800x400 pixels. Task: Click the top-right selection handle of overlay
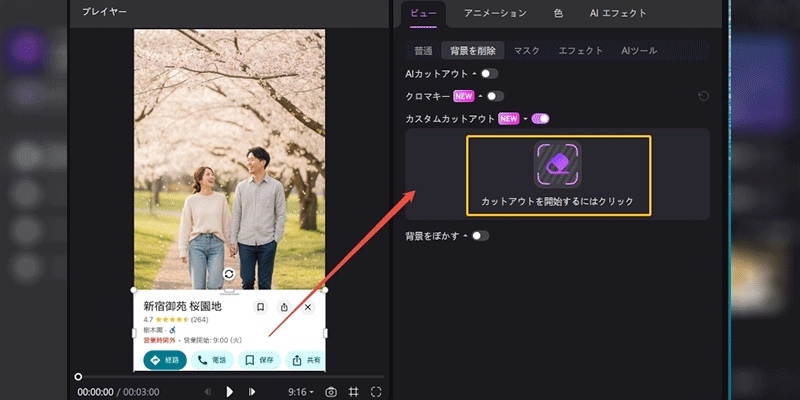326,290
